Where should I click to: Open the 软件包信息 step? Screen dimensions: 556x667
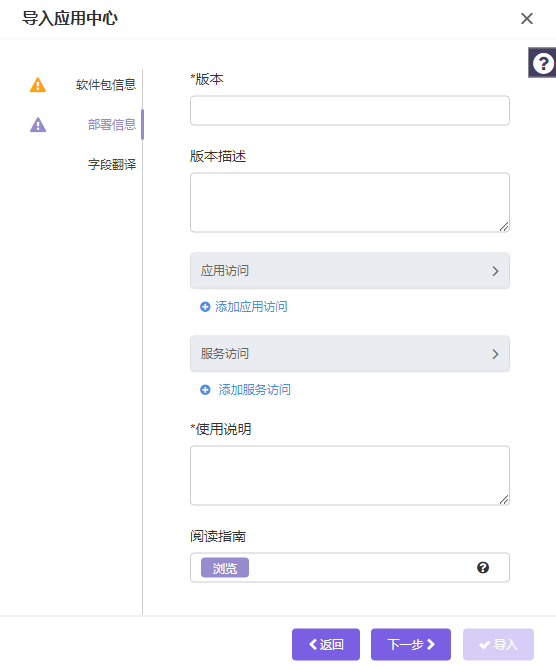tap(106, 85)
